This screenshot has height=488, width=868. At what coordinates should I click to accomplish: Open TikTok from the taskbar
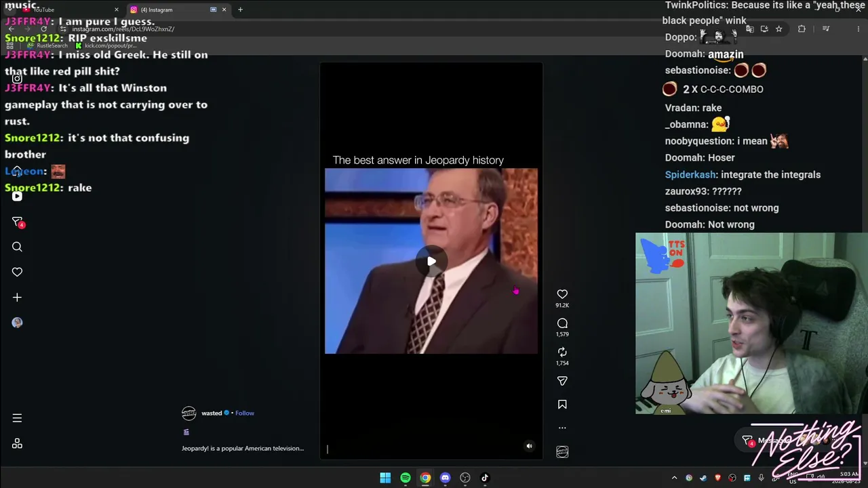(485, 478)
